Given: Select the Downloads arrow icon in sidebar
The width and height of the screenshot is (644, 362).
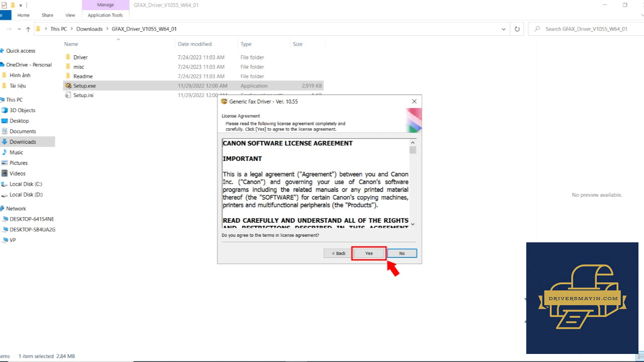Looking at the screenshot, I should click(5, 142).
